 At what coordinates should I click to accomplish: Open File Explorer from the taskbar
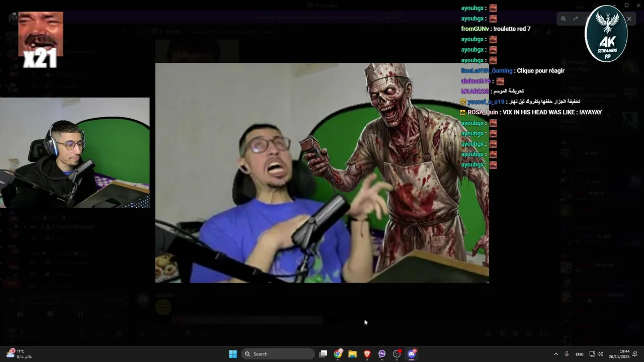[x=353, y=354]
